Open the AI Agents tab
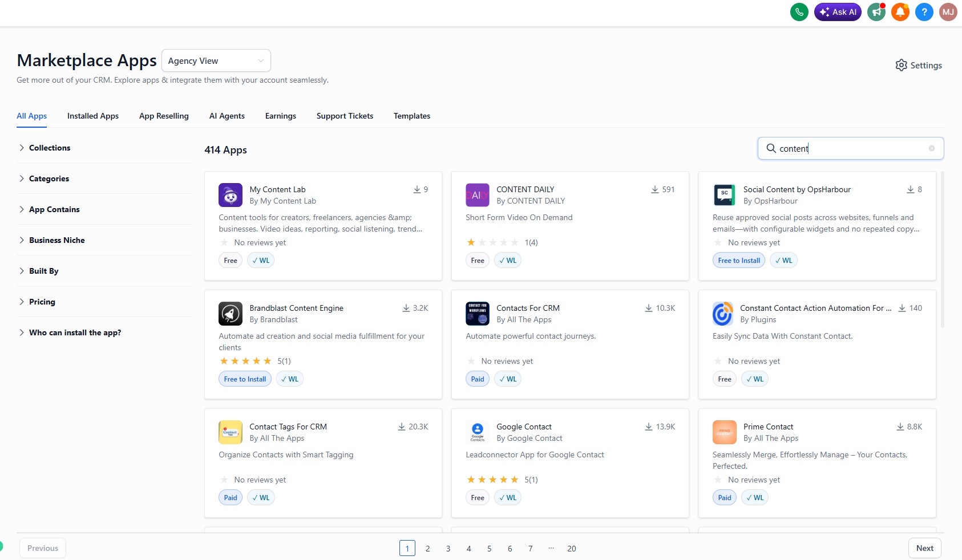962x560 pixels. (227, 116)
